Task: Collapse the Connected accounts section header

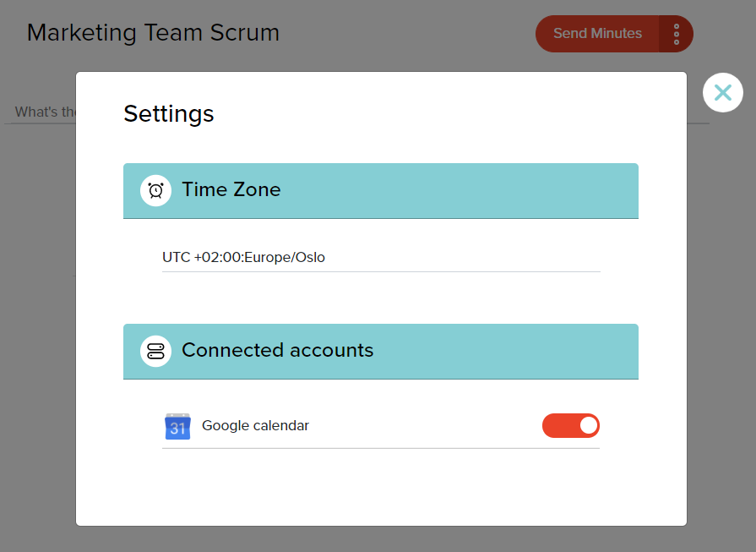Action: point(381,352)
